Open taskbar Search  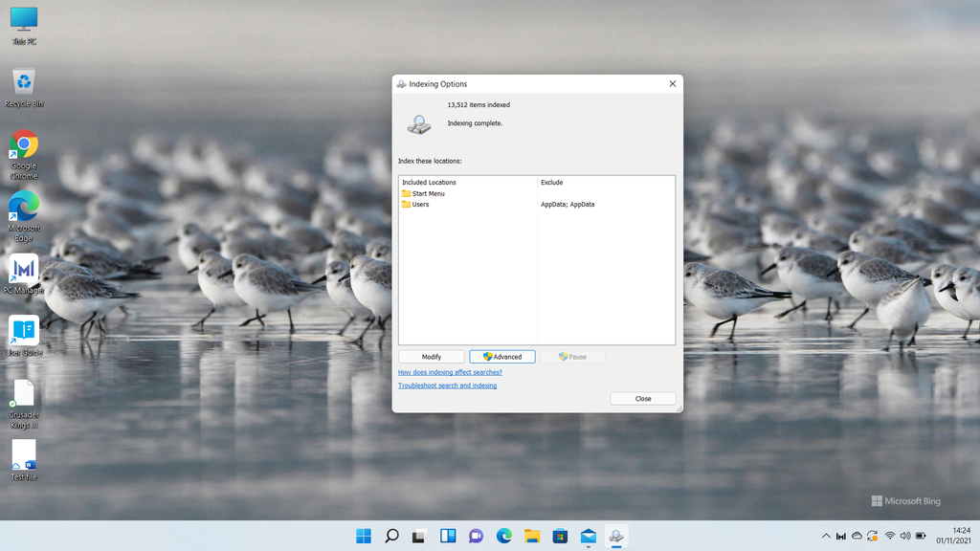click(391, 536)
